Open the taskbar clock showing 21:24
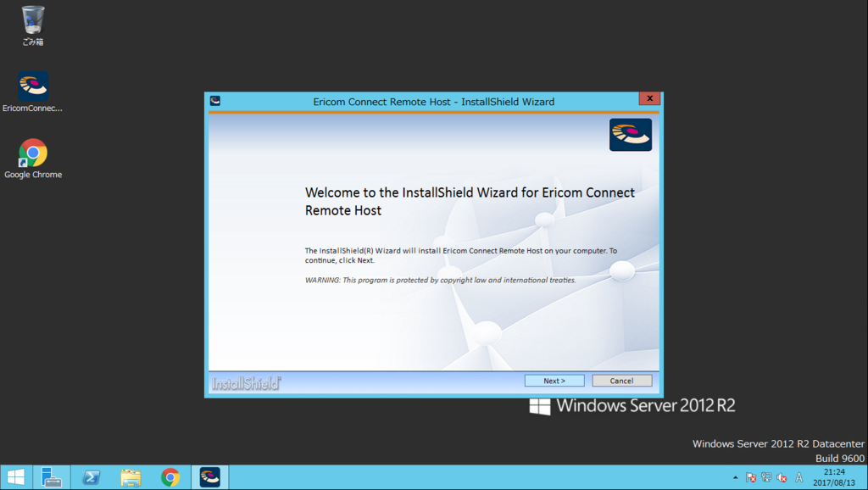 [834, 477]
